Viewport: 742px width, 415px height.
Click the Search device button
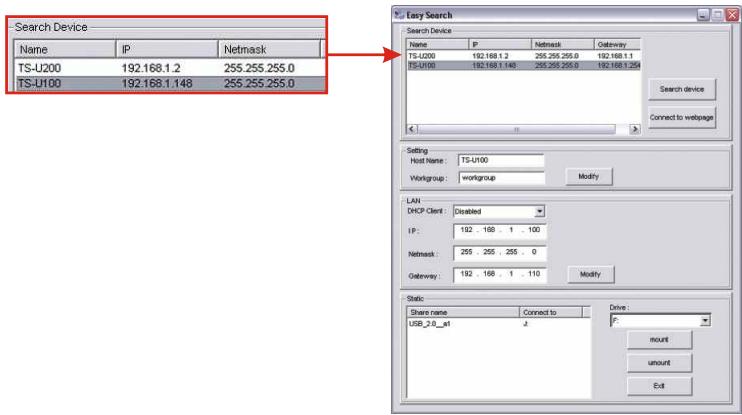point(681,89)
